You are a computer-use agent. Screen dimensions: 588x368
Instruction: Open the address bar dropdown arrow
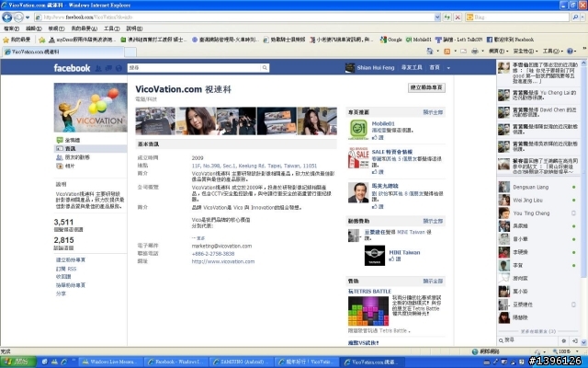coord(437,17)
